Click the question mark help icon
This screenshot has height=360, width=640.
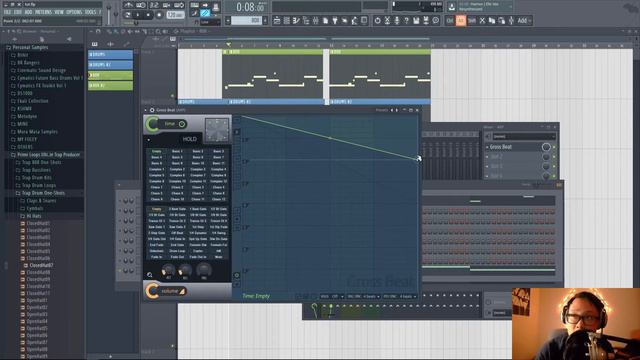pos(407,20)
